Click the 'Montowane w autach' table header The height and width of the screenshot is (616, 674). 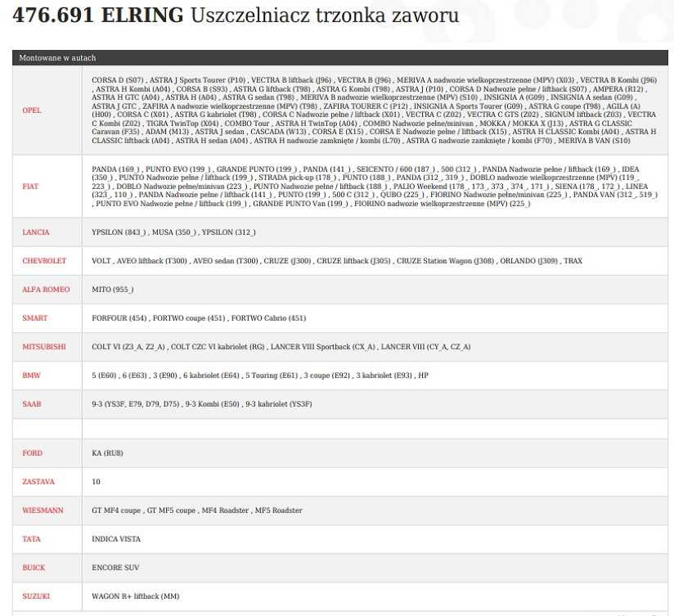point(340,57)
